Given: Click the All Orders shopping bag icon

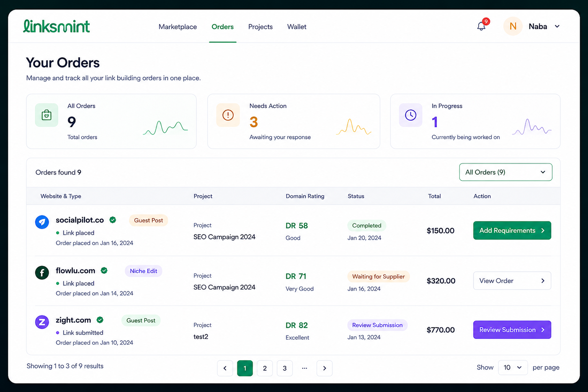Looking at the screenshot, I should (46, 115).
